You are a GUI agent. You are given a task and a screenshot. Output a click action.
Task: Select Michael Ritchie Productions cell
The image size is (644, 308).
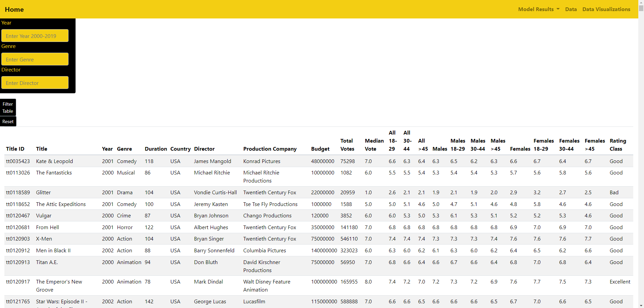[x=261, y=176]
